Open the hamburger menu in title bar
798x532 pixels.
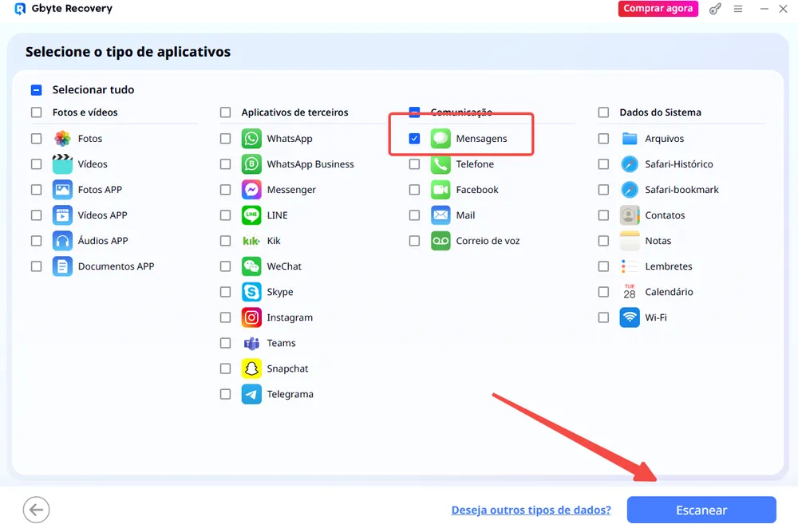[x=738, y=10]
